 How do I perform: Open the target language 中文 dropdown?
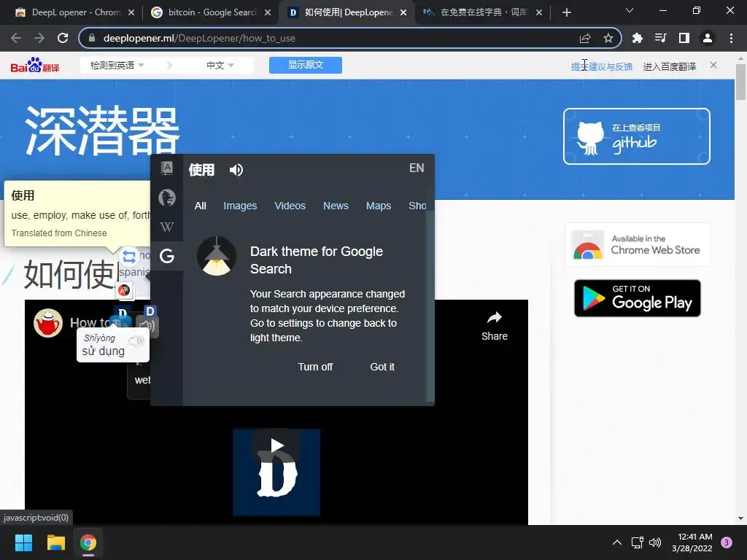220,65
